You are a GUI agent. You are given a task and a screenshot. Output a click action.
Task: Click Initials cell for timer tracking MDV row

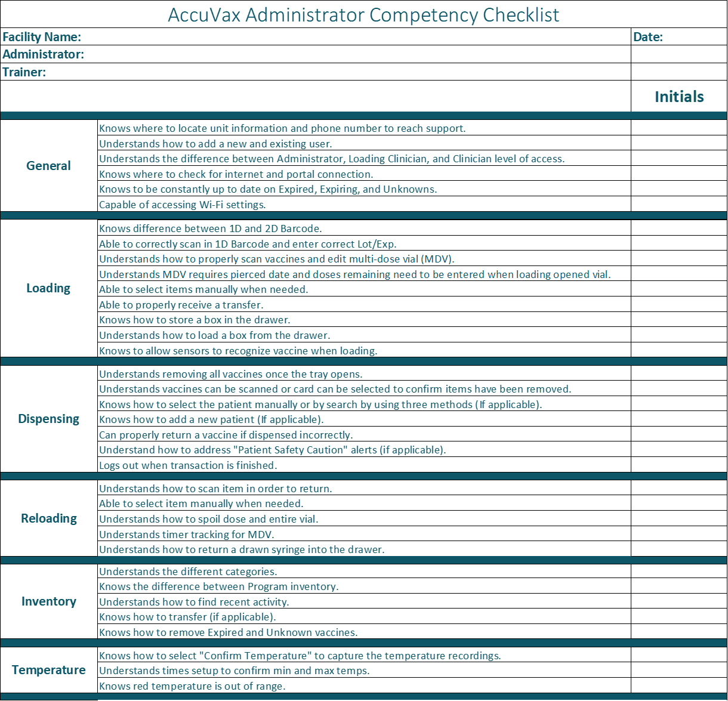click(x=679, y=534)
